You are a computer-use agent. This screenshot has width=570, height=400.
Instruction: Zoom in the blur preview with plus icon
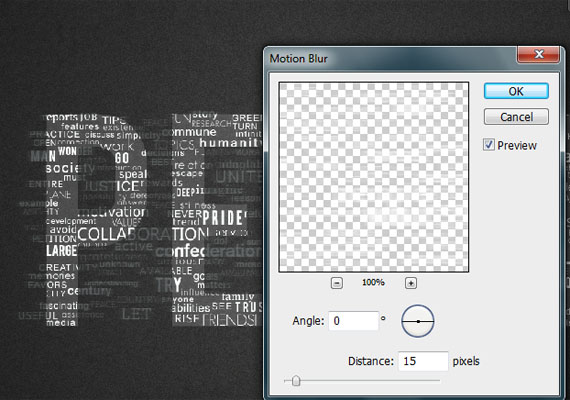tap(411, 283)
